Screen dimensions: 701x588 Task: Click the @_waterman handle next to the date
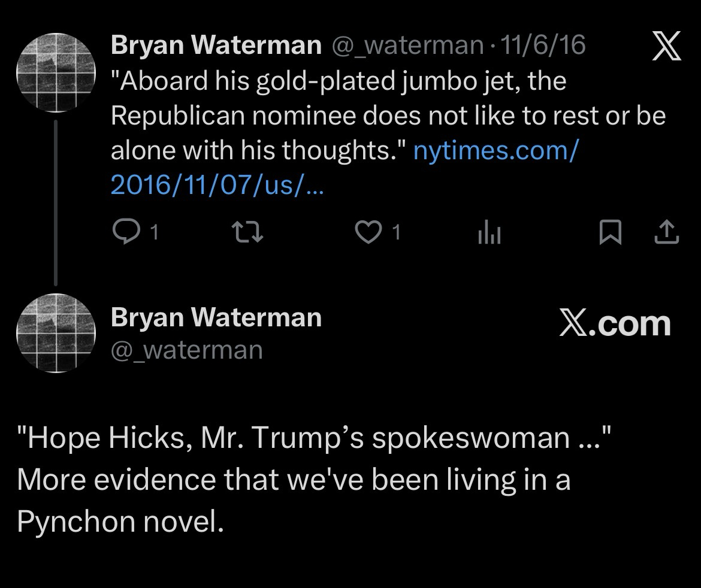(x=408, y=46)
